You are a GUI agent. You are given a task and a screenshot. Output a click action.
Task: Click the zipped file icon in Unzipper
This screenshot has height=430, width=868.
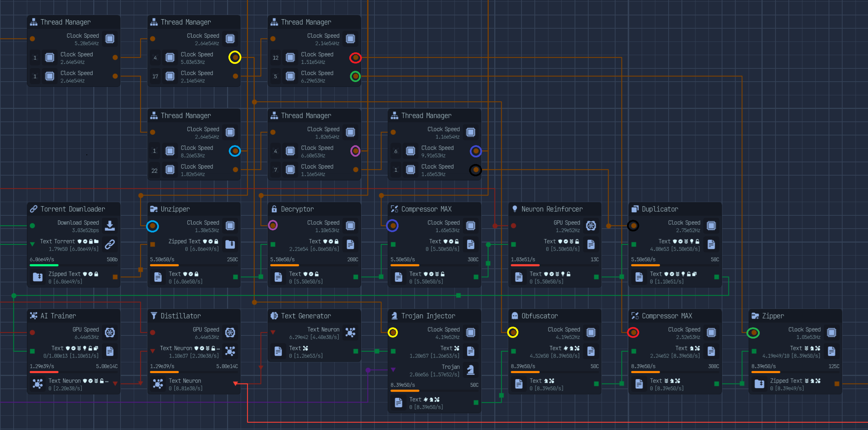[x=230, y=244]
